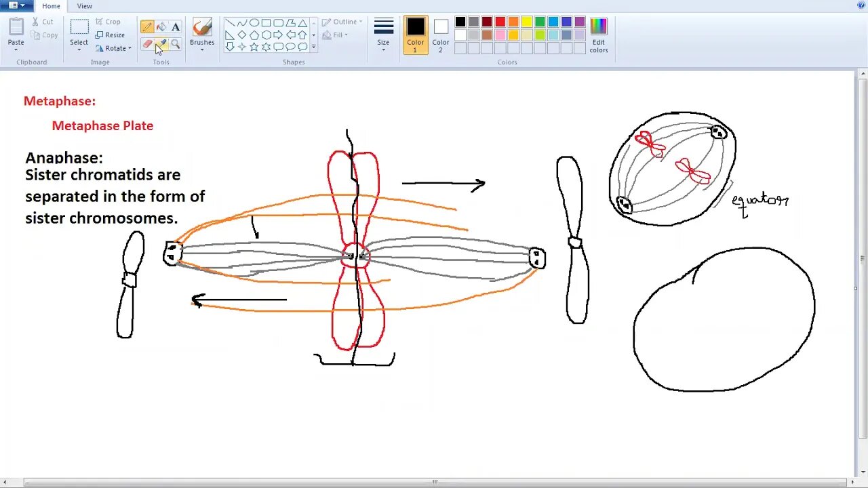The height and width of the screenshot is (488, 868).
Task: Click the Cut scissors command
Action: click(43, 22)
